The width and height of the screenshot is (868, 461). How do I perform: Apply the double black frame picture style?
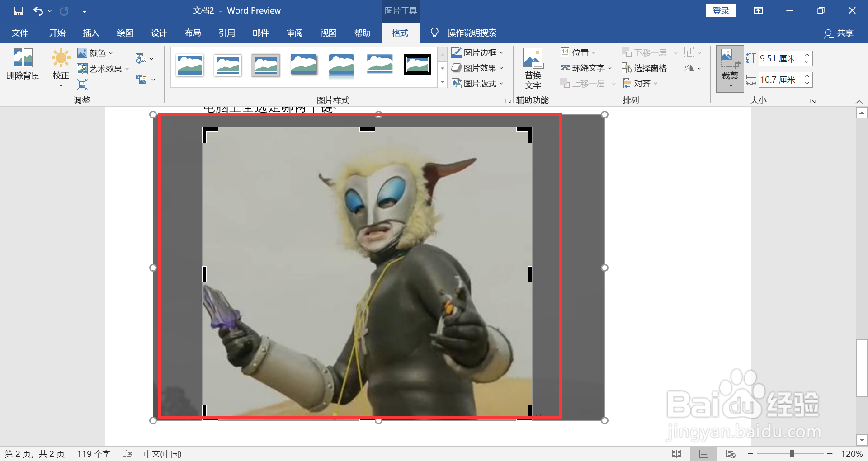[x=417, y=65]
